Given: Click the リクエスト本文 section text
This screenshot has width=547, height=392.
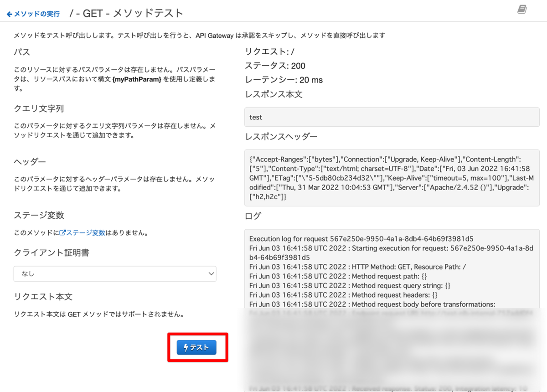Looking at the screenshot, I should tap(42, 296).
